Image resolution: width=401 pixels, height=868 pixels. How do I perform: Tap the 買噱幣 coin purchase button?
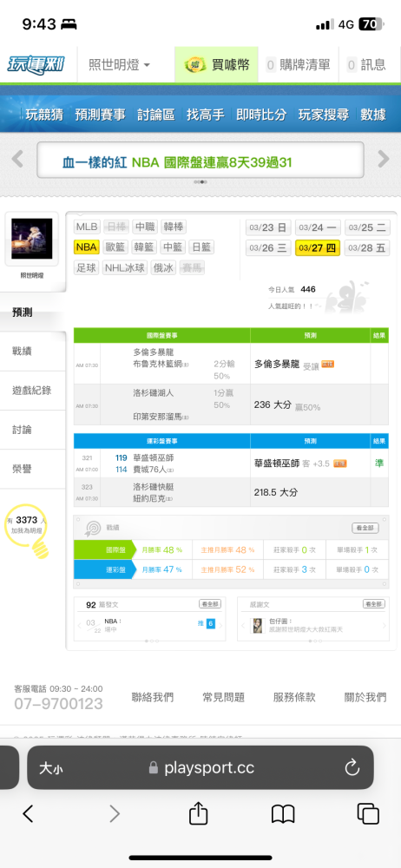click(217, 65)
